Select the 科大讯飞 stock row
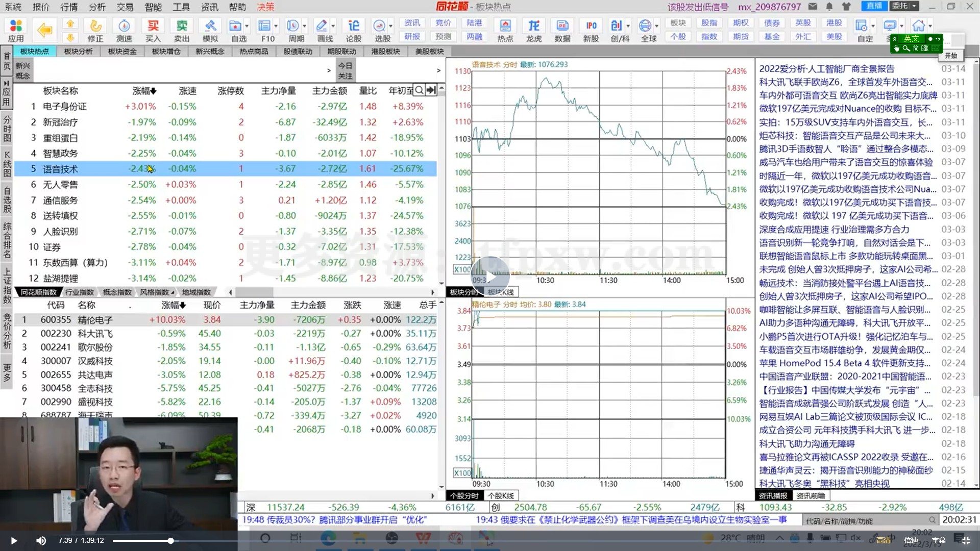This screenshot has height=551, width=980. point(95,334)
